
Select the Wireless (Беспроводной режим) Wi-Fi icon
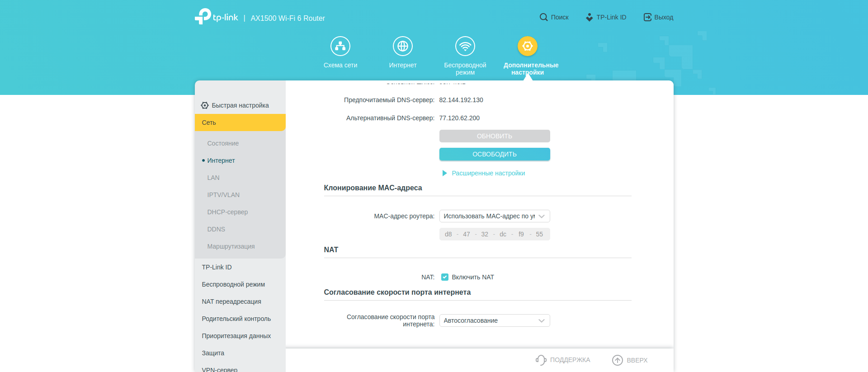[465, 46]
